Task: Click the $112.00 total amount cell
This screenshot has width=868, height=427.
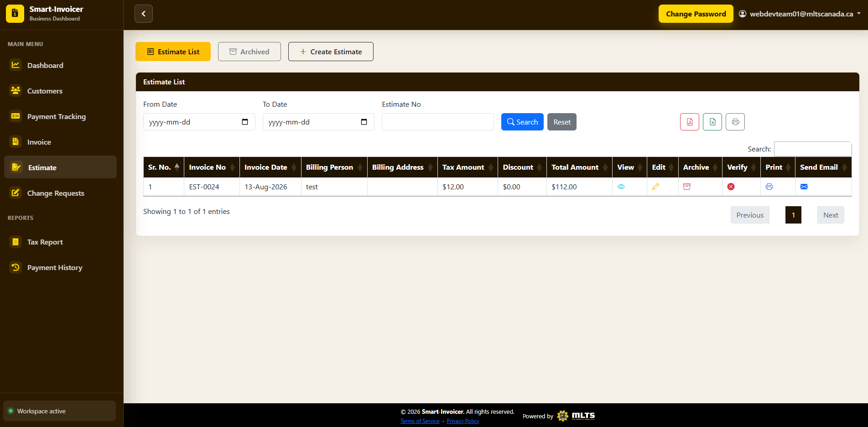Action: point(580,187)
